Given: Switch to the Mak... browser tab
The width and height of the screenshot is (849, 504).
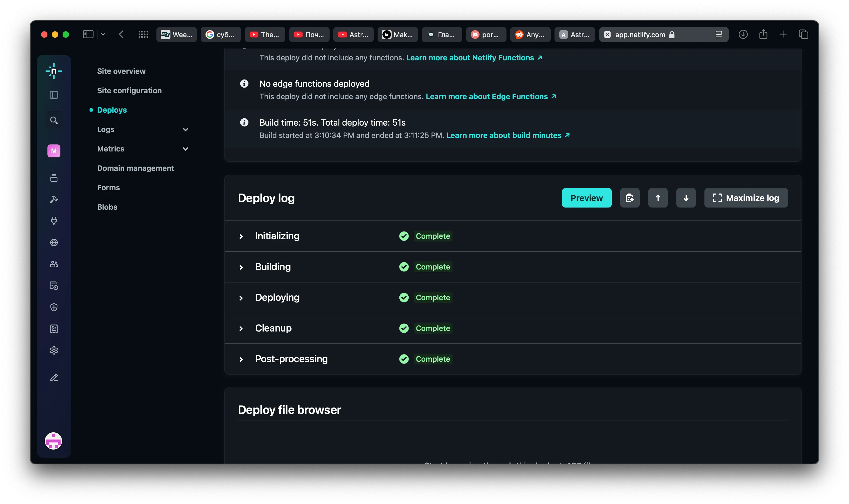Looking at the screenshot, I should coord(398,34).
